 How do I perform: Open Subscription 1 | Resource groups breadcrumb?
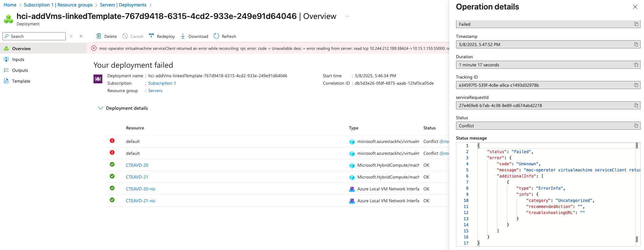pos(58,5)
